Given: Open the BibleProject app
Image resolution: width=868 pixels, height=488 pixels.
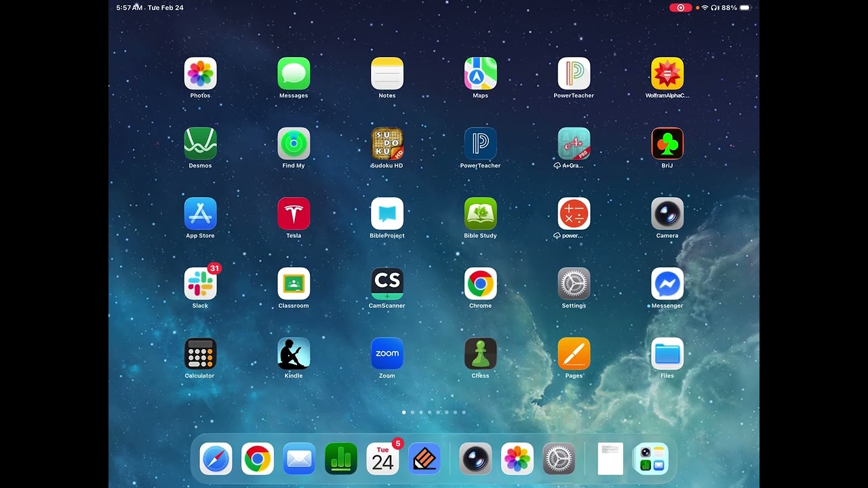Looking at the screenshot, I should click(x=387, y=213).
